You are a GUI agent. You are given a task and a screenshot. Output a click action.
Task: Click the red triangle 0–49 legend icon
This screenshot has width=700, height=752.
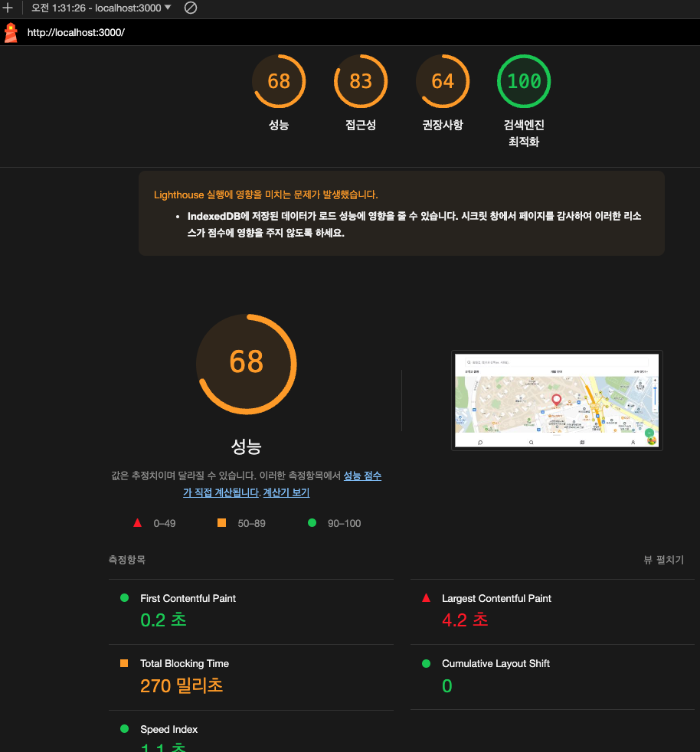click(137, 523)
